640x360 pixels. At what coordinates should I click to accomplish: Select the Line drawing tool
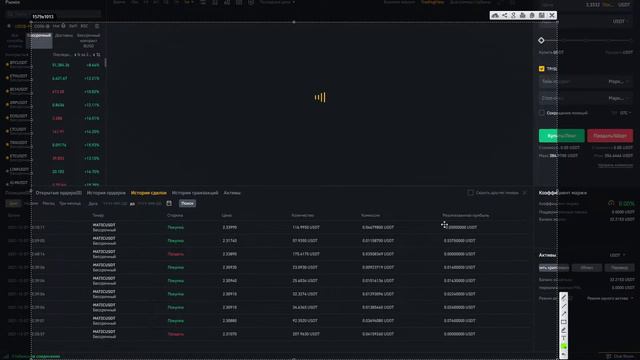[x=564, y=306]
